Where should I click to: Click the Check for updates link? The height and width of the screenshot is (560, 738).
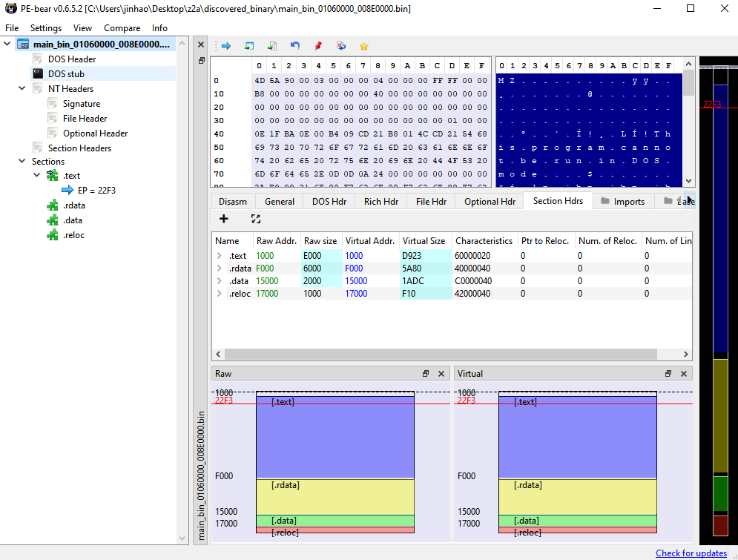[x=691, y=553]
